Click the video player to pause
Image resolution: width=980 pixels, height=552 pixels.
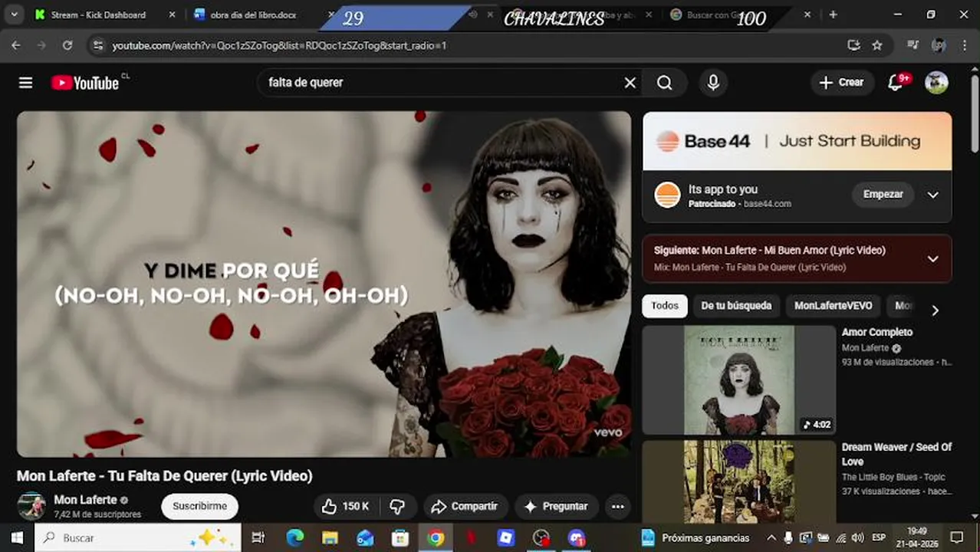tap(324, 284)
